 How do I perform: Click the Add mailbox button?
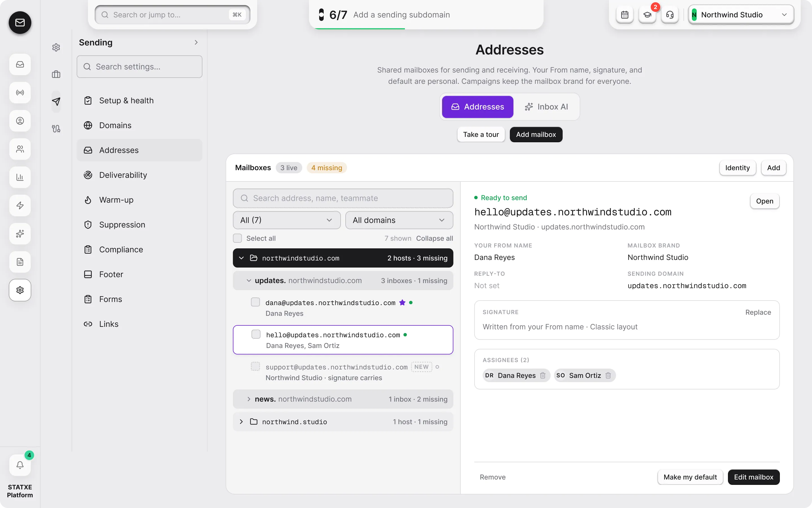click(x=536, y=134)
